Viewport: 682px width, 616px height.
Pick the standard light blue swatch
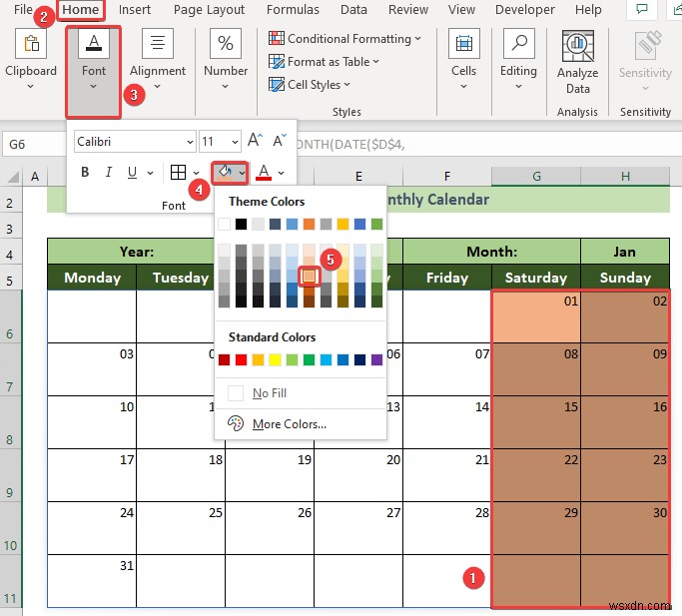(326, 359)
